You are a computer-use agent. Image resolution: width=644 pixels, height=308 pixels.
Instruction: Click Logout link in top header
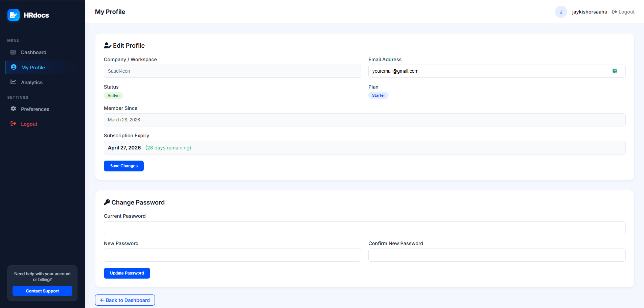point(623,12)
